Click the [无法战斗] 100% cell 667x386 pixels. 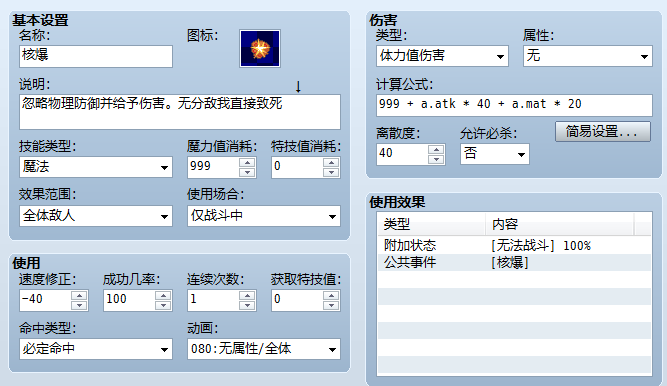(541, 246)
